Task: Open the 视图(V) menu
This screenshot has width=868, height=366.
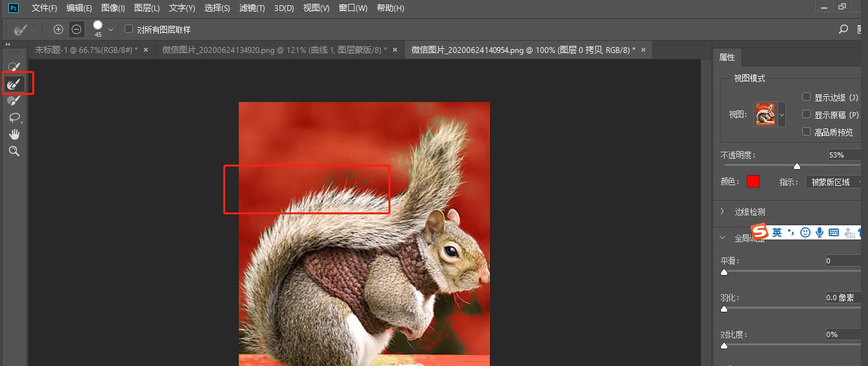Action: 316,8
